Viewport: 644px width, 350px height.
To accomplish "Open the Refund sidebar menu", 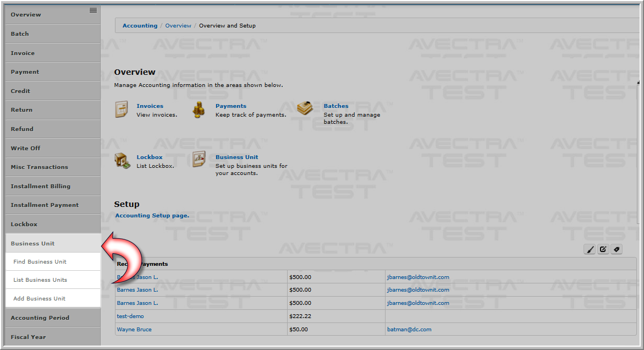I will pos(53,129).
